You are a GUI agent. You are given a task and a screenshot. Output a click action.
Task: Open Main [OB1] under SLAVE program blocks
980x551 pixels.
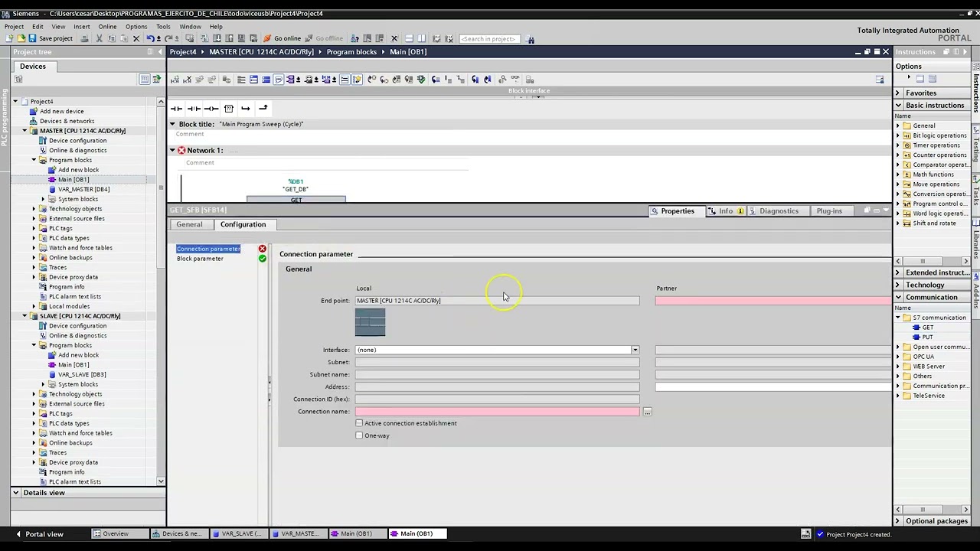point(73,365)
